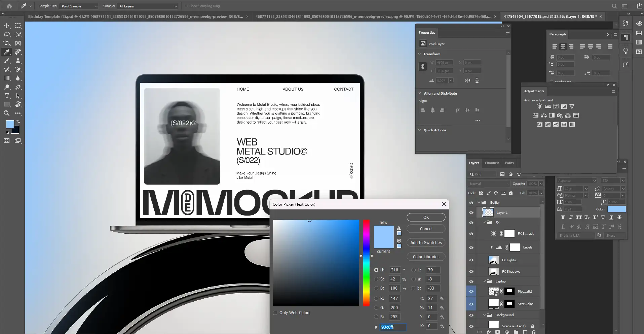Screen dimensions: 644x334
Task: Click the foreground color swatch
Action: [x=10, y=124]
